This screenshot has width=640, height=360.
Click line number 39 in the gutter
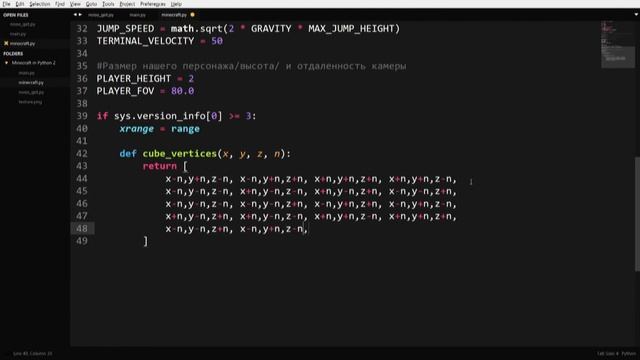pos(82,116)
